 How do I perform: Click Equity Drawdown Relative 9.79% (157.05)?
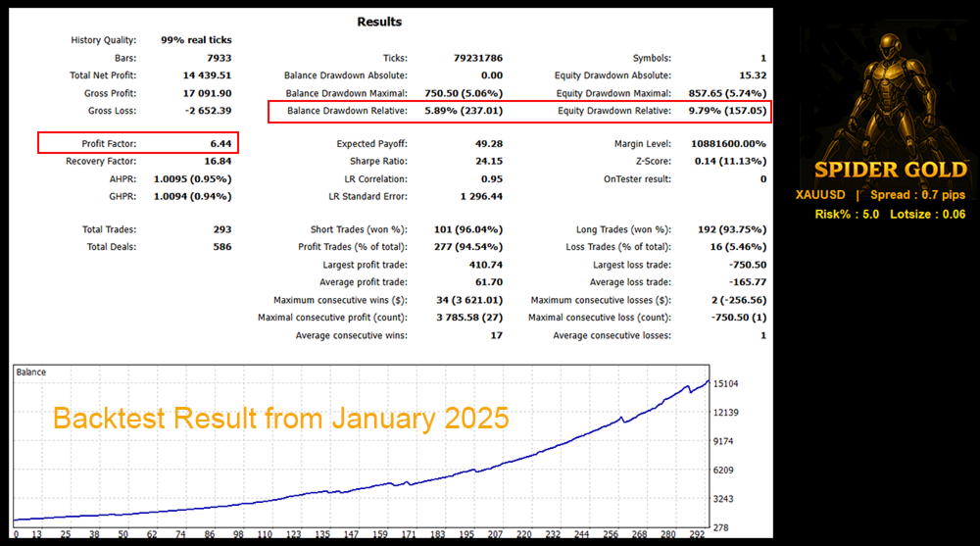click(727, 111)
